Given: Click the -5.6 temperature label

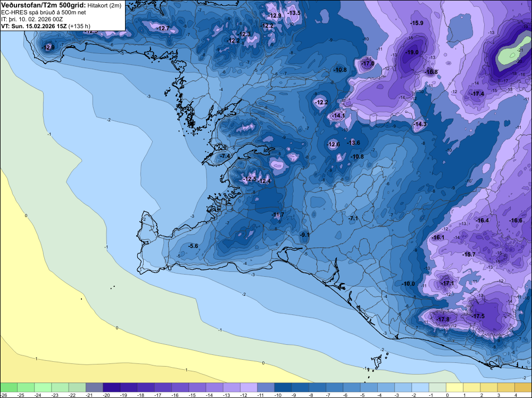Looking at the screenshot, I should pos(193,246).
